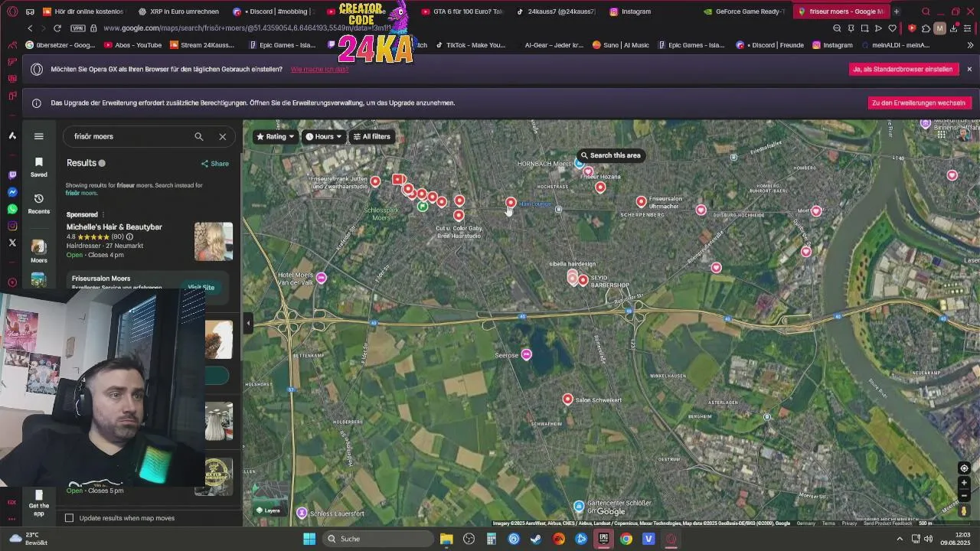Open the Wie mache ich das? link
This screenshot has height=551, width=980.
tap(319, 70)
